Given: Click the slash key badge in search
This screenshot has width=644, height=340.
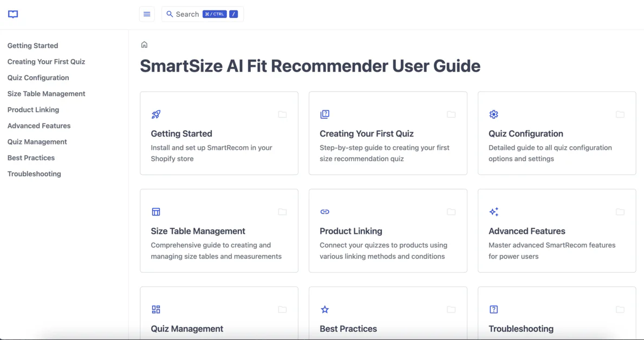Looking at the screenshot, I should pos(233,14).
